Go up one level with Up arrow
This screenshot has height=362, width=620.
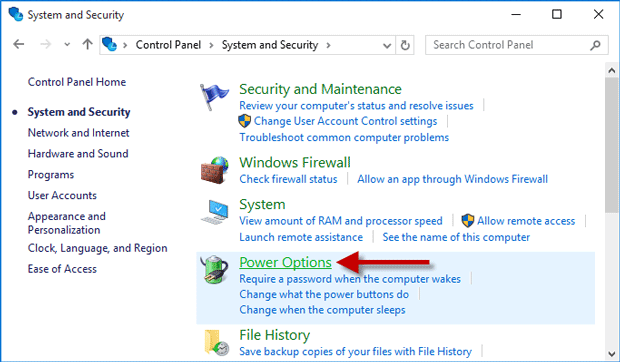[87, 44]
